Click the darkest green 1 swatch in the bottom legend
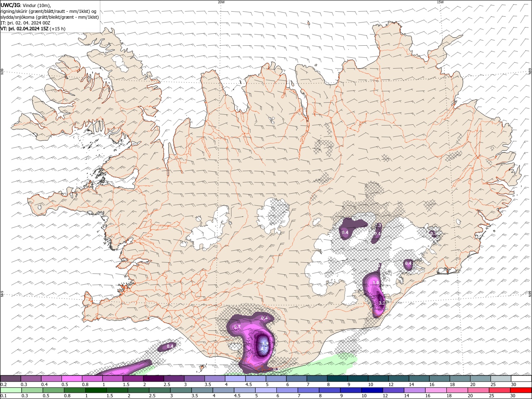 96,390
